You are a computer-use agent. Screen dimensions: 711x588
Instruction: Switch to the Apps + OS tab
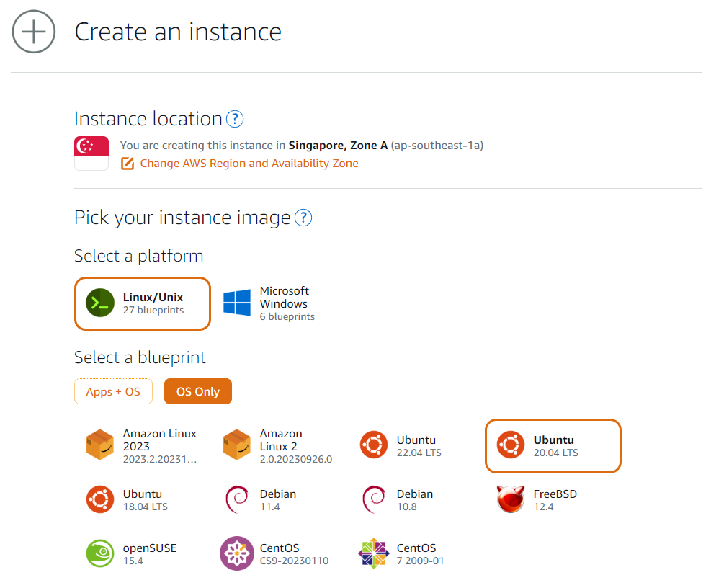tap(113, 391)
